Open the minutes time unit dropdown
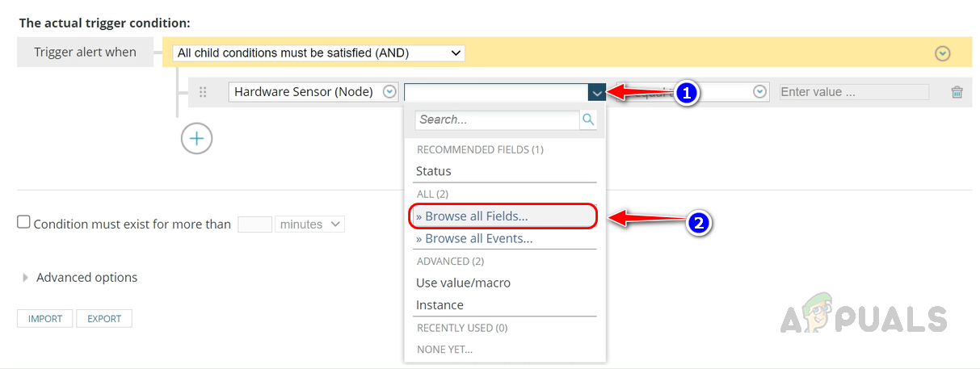The width and height of the screenshot is (980, 369). point(309,224)
